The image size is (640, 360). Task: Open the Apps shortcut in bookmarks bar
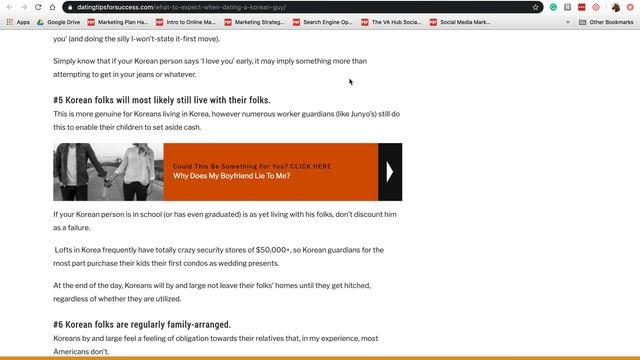(18, 22)
